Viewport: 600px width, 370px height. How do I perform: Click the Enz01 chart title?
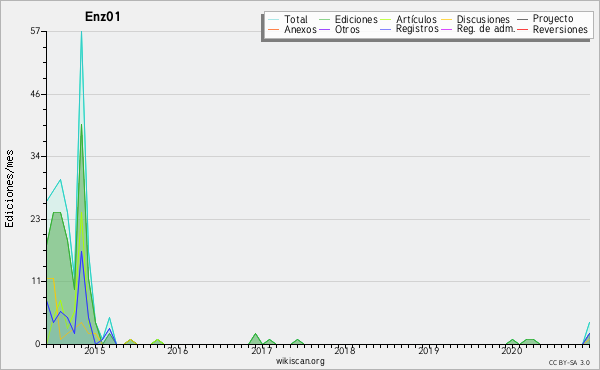pos(103,17)
